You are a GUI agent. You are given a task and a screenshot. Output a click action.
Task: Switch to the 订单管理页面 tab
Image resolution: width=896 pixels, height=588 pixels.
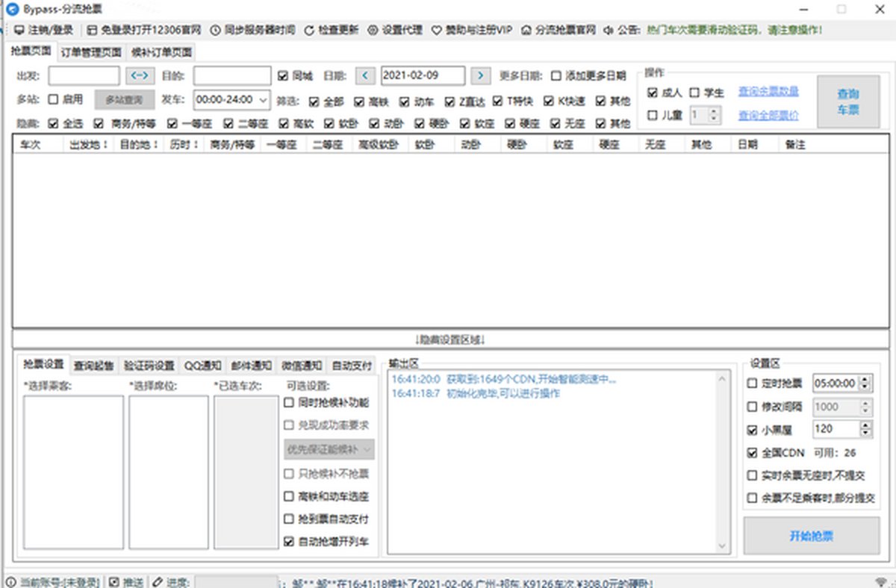click(x=91, y=52)
